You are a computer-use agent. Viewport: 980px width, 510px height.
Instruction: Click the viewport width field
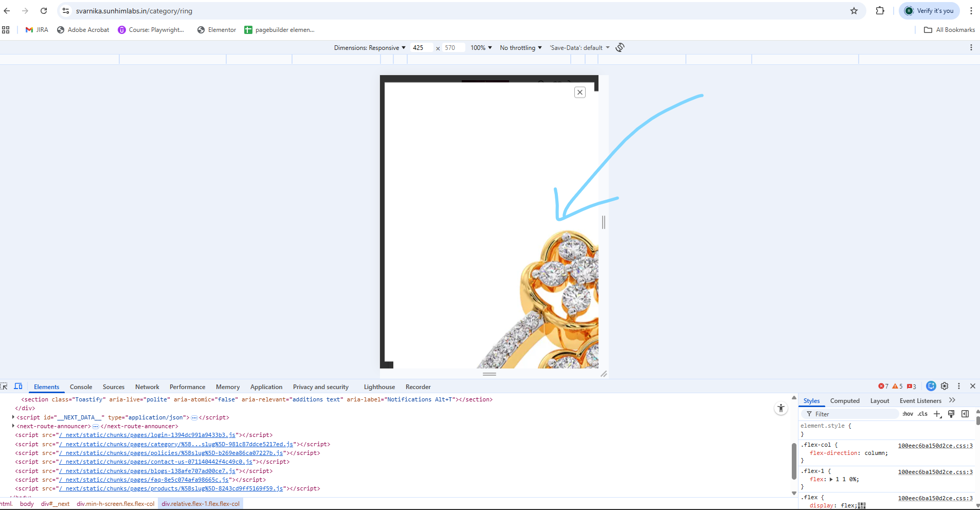click(x=421, y=48)
